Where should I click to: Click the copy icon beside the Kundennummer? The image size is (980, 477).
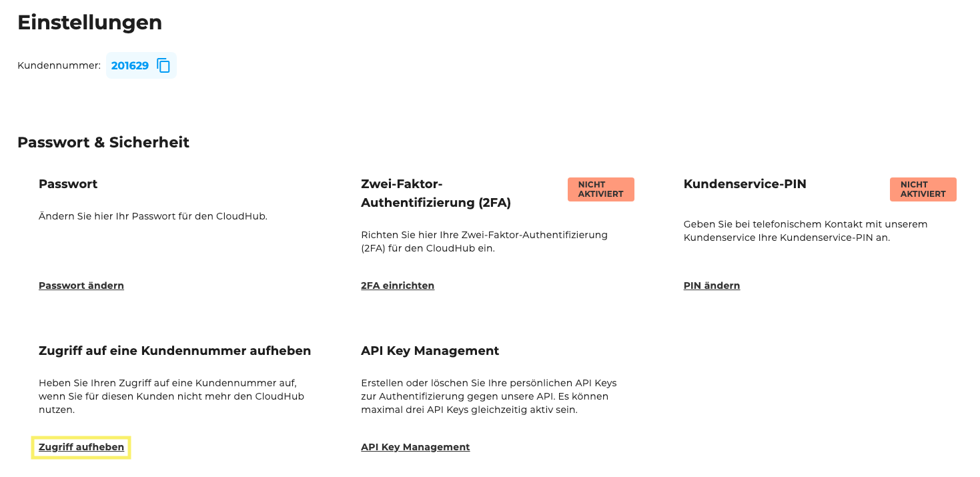click(162, 65)
